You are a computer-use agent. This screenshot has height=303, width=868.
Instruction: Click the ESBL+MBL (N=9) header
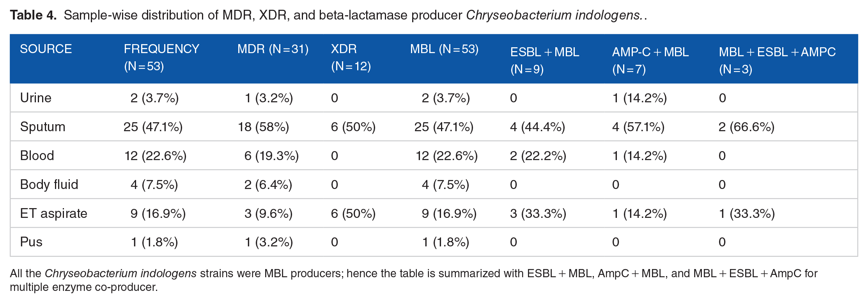(545, 61)
